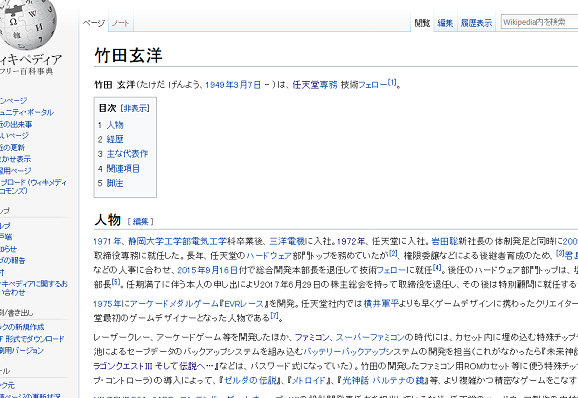578x398 pixels.
Task: Select the 閲覧 tab
Action: coord(422,23)
